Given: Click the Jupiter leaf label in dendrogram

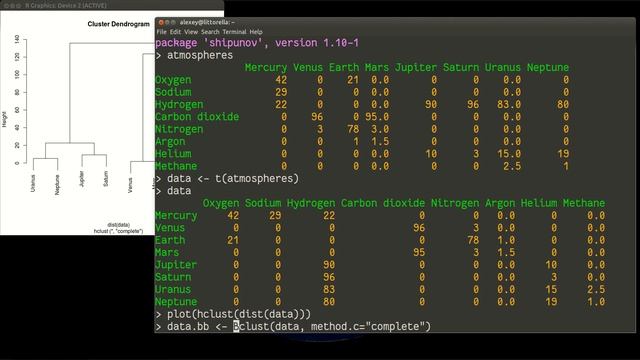Looking at the screenshot, I should pyautogui.click(x=81, y=179).
